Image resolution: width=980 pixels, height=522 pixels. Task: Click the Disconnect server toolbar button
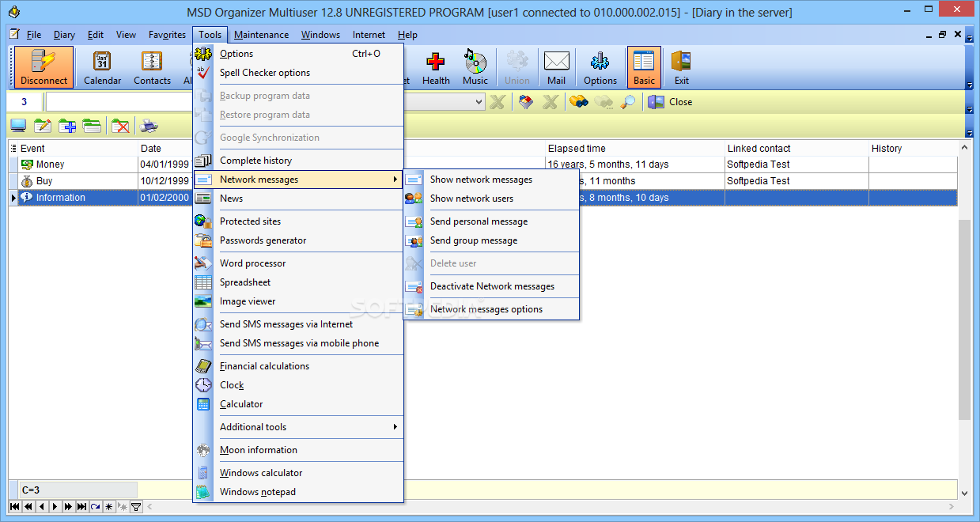[44, 67]
